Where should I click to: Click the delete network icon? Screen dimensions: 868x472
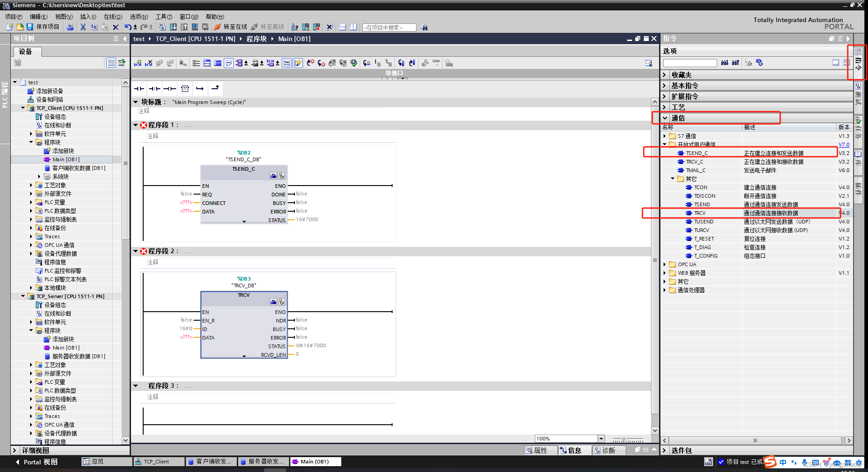pyautogui.click(x=149, y=63)
